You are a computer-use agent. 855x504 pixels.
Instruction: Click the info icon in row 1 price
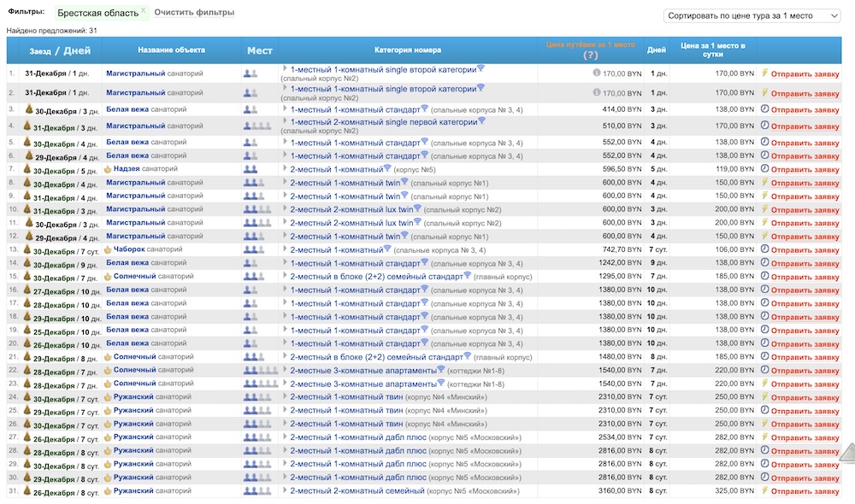point(597,73)
